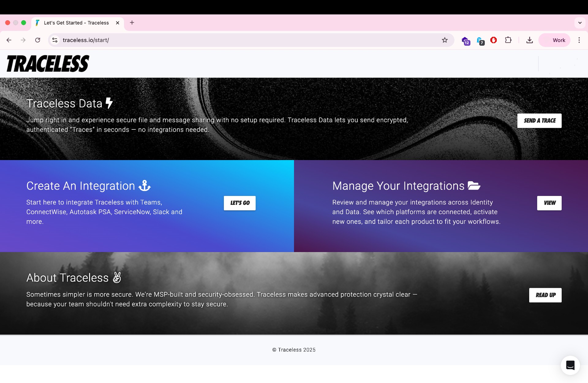Open the Extensions puzzle icon
The image size is (588, 383).
click(508, 40)
